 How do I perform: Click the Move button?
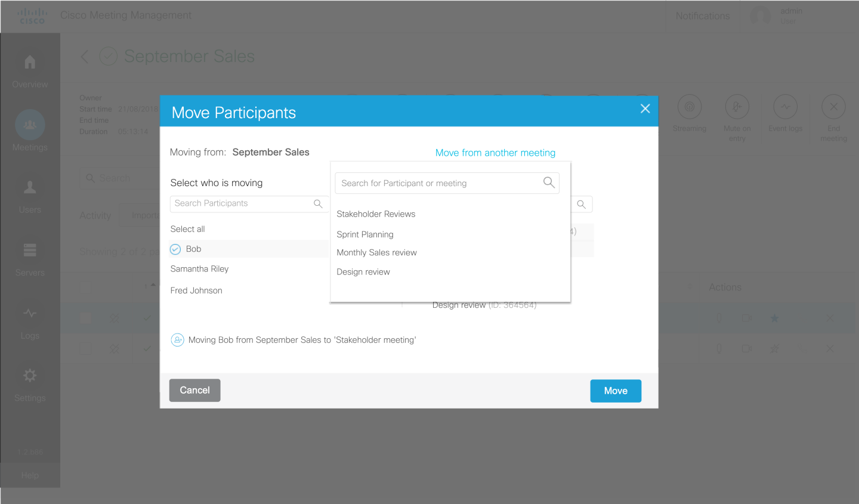point(616,391)
